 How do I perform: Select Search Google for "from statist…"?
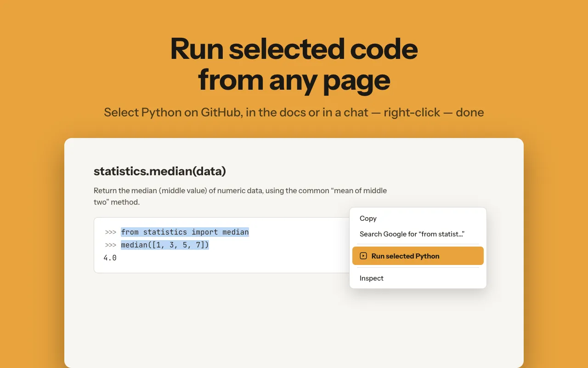point(418,234)
